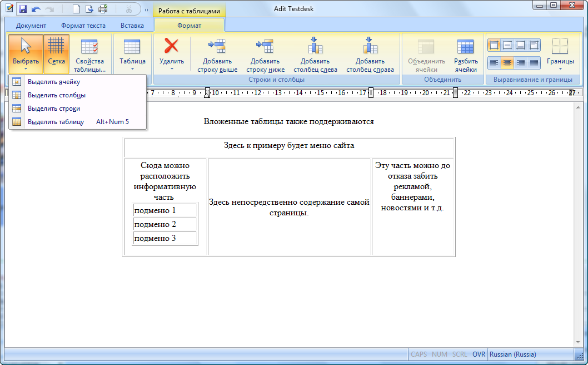588x365 pixels.
Task: Set cell vertical alignment to full (first icon)
Action: [x=494, y=46]
